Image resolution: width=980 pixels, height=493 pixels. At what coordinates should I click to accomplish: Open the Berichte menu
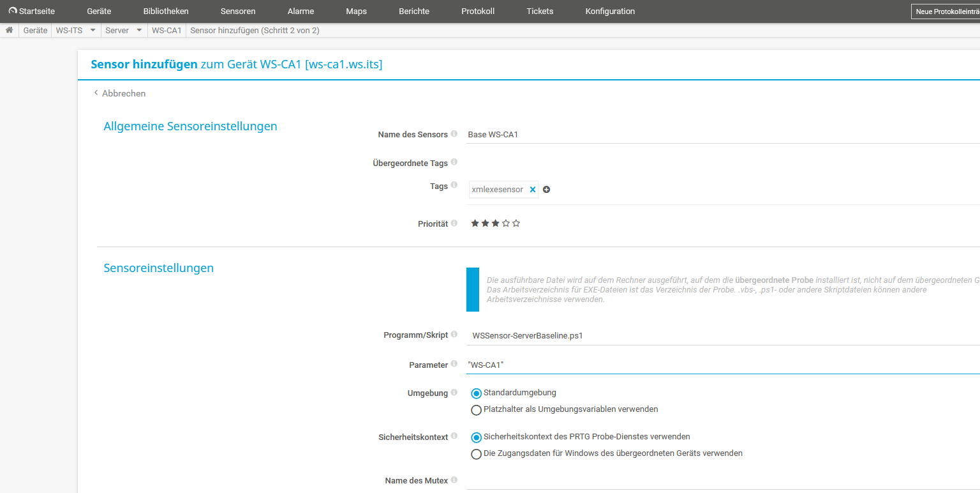(x=414, y=11)
